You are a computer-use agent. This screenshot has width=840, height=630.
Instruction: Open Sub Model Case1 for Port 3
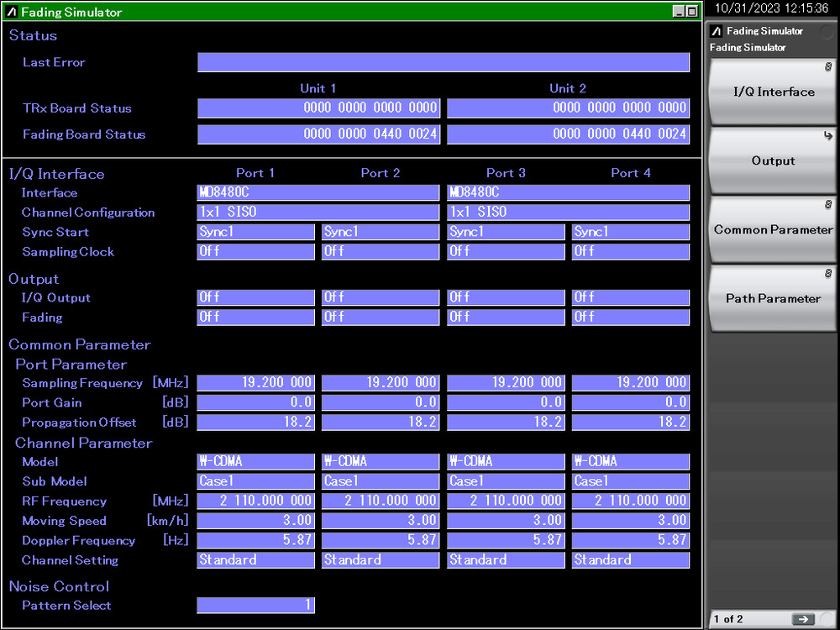[507, 481]
